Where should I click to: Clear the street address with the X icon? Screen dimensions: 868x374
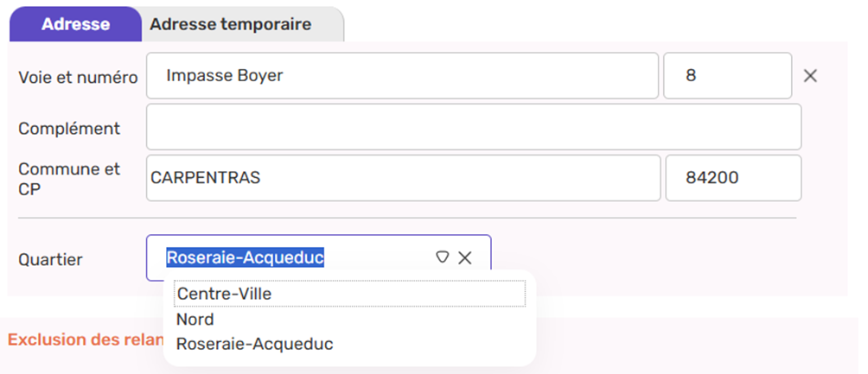810,76
